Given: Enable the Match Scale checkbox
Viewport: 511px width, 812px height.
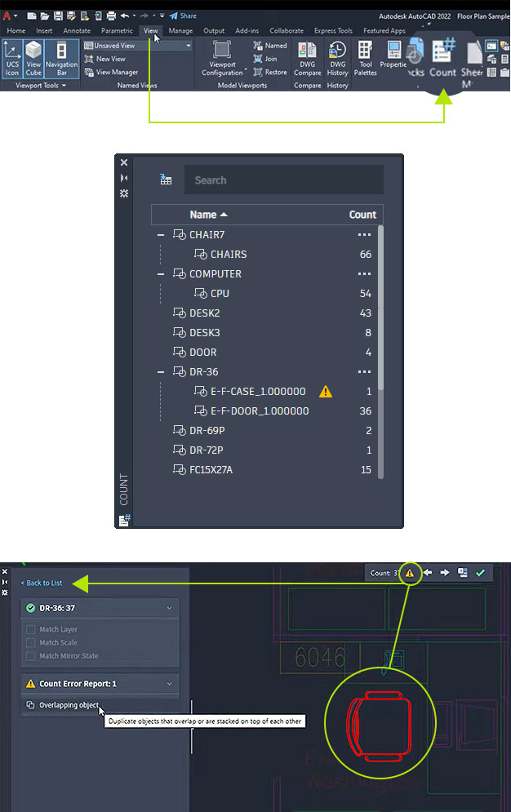Looking at the screenshot, I should 31,642.
